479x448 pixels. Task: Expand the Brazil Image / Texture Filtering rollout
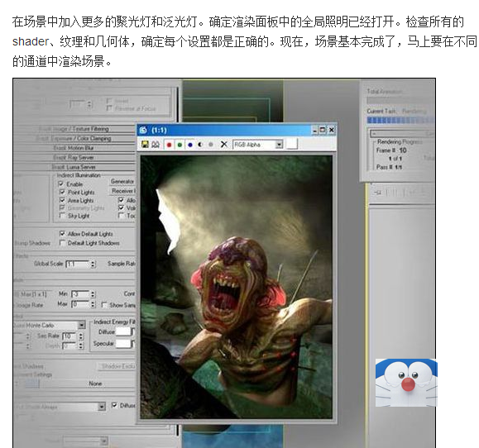74,129
